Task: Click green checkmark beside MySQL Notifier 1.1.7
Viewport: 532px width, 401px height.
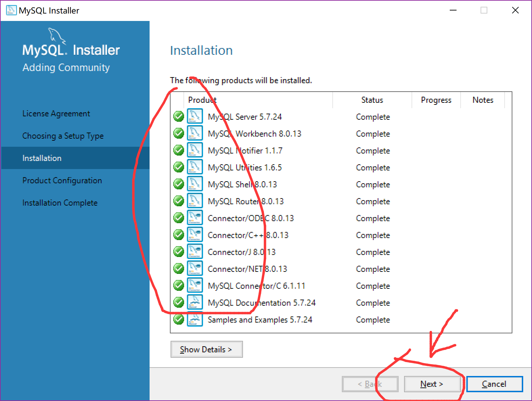Action: pyautogui.click(x=179, y=150)
